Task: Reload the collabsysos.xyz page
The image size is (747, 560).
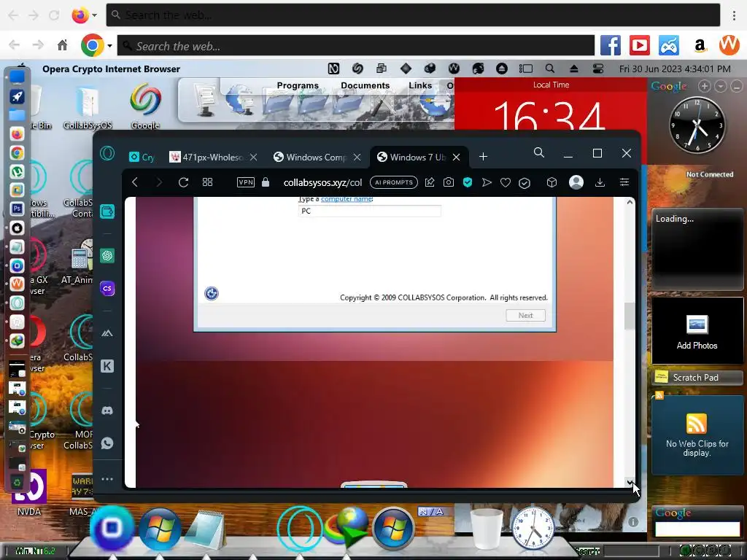Action: [x=183, y=182]
